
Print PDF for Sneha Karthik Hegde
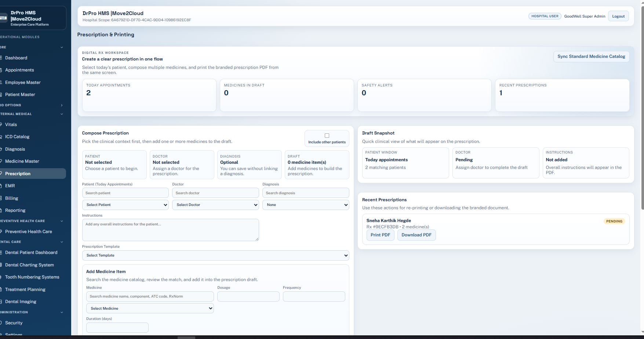click(x=380, y=235)
